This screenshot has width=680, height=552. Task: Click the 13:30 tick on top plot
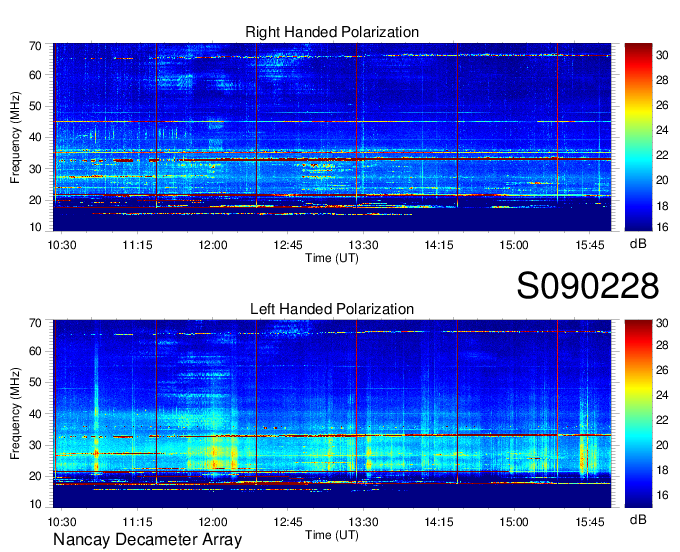point(363,245)
